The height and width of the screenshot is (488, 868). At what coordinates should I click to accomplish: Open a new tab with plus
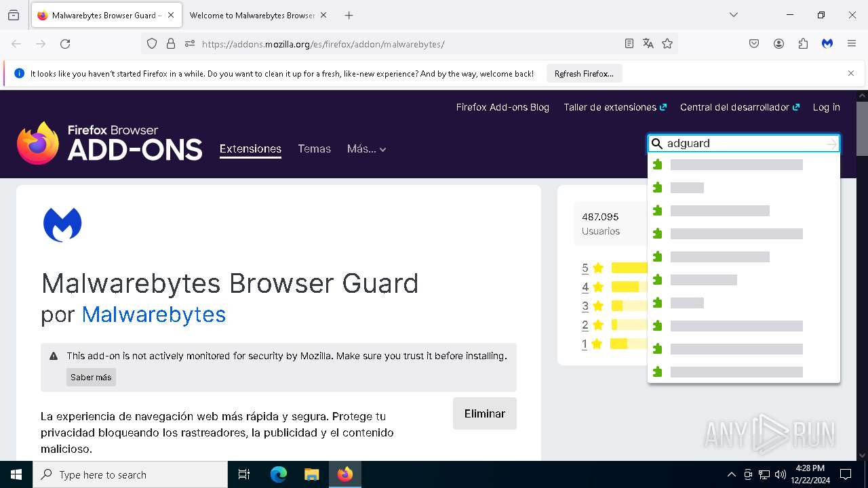coord(349,15)
